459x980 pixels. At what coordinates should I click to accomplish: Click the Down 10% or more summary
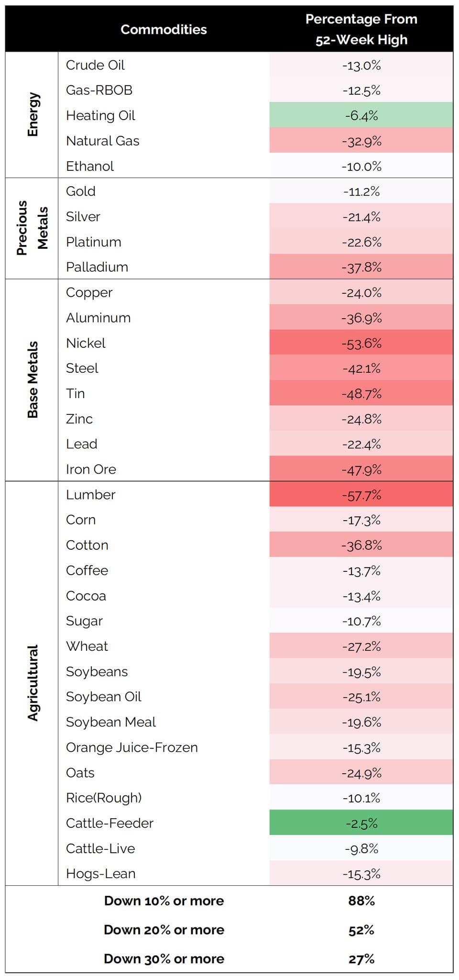pos(164,901)
